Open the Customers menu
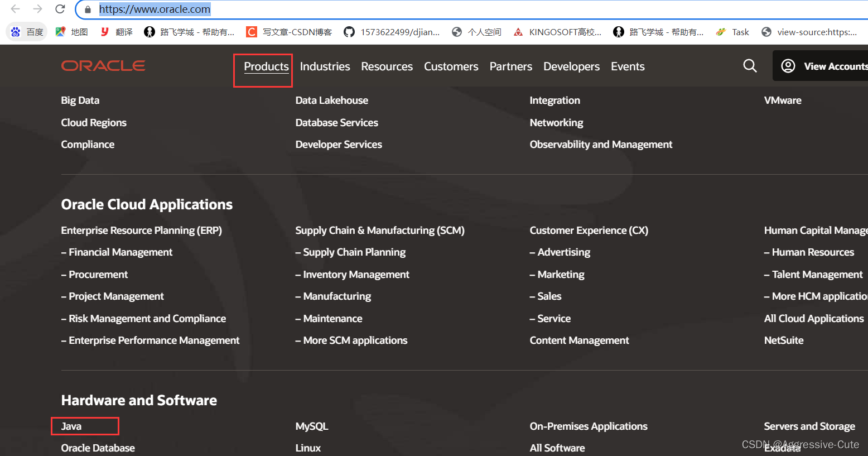 [x=451, y=66]
